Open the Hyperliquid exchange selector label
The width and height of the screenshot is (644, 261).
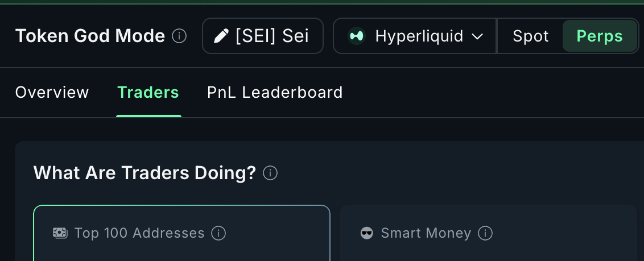(x=411, y=36)
